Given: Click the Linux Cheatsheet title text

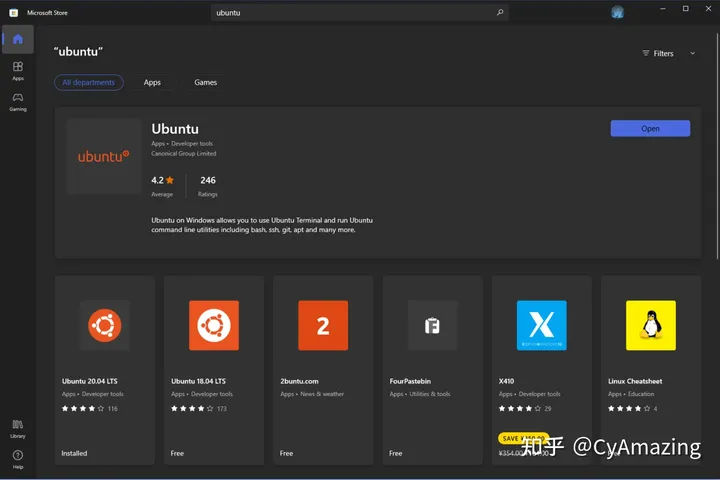Looking at the screenshot, I should (635, 381).
